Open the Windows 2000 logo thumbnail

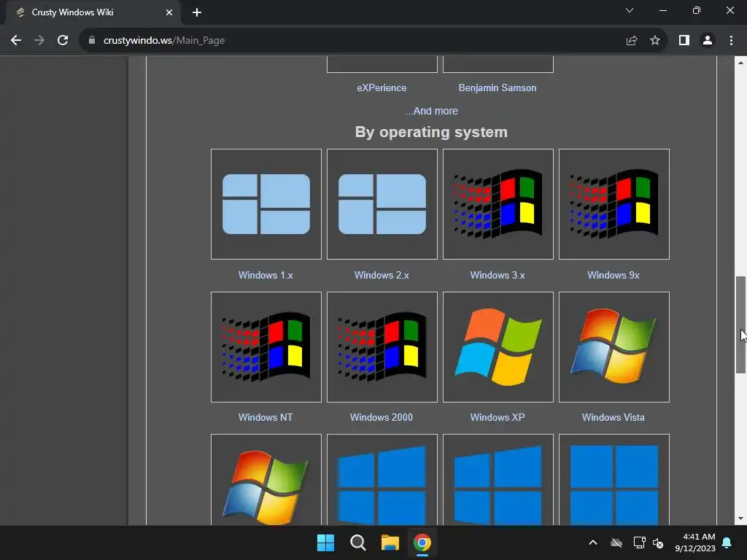point(382,347)
